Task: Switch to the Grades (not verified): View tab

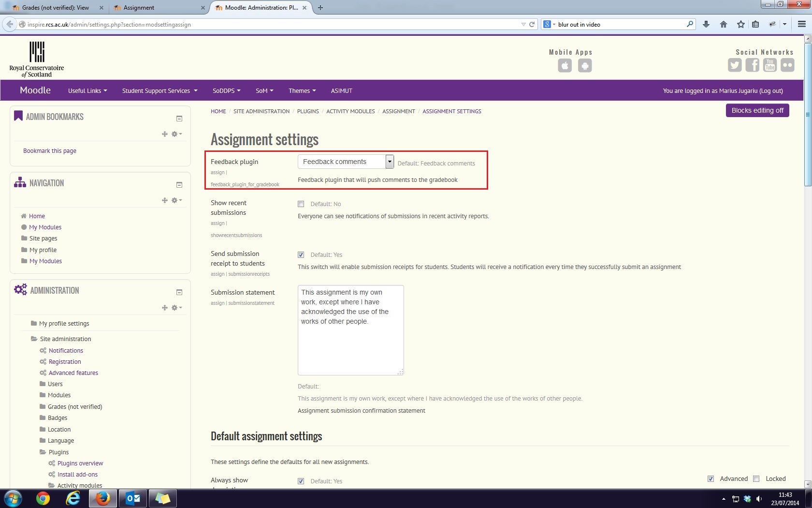Action: (x=55, y=8)
